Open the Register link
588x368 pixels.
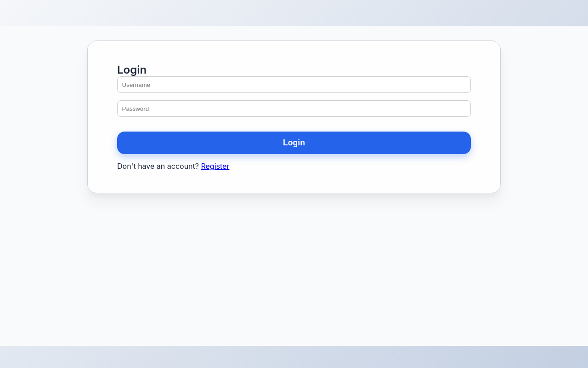[215, 166]
